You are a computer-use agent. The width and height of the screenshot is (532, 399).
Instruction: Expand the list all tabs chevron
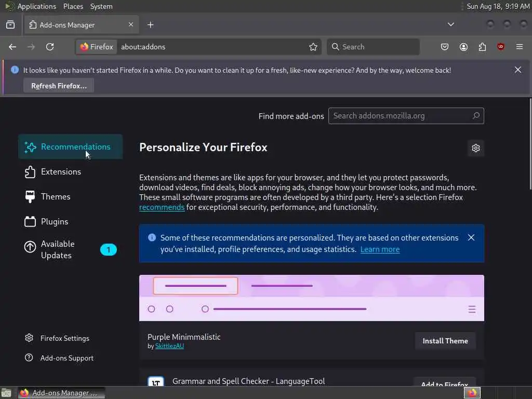451,24
